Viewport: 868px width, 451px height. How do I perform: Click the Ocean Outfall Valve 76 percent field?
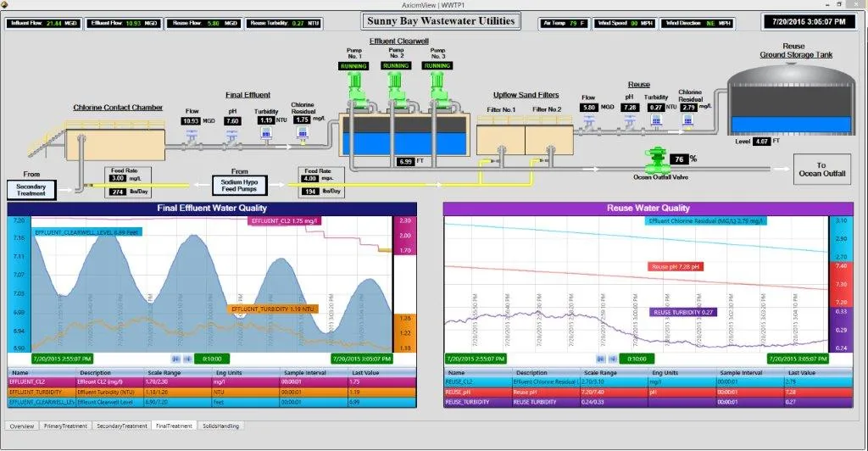[680, 159]
